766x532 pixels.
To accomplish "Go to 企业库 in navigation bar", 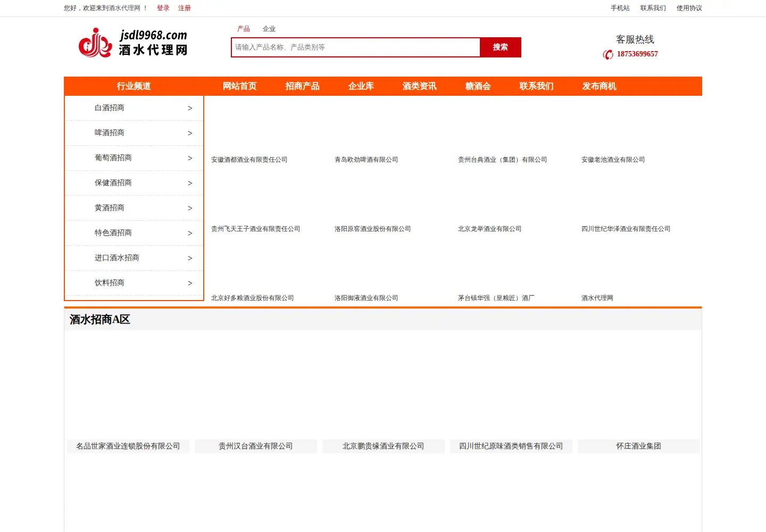I will point(361,86).
